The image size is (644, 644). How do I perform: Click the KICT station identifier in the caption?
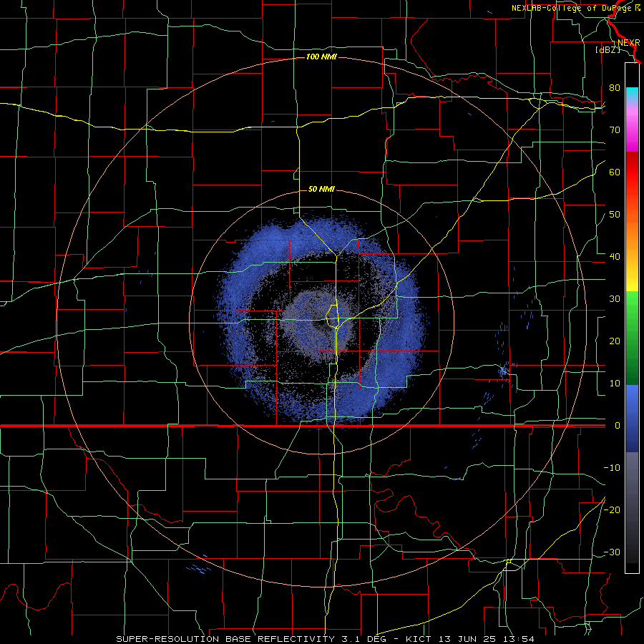click(419, 639)
